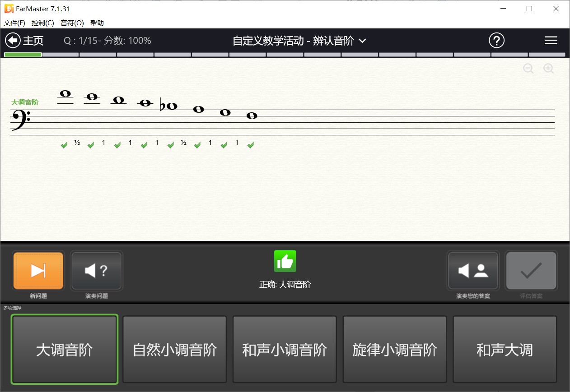The width and height of the screenshot is (570, 392).
Task: Open the 音符(O) menu
Action: coord(72,23)
